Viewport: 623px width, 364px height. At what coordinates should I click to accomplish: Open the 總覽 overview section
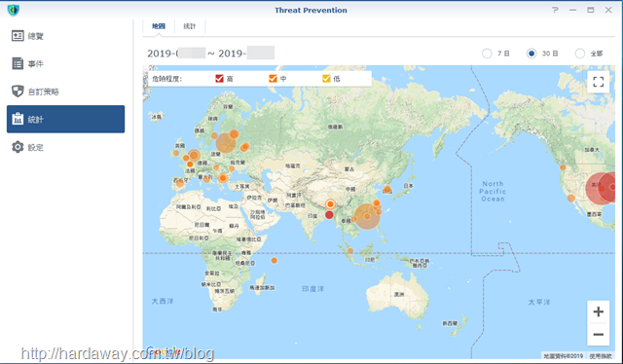pyautogui.click(x=65, y=36)
